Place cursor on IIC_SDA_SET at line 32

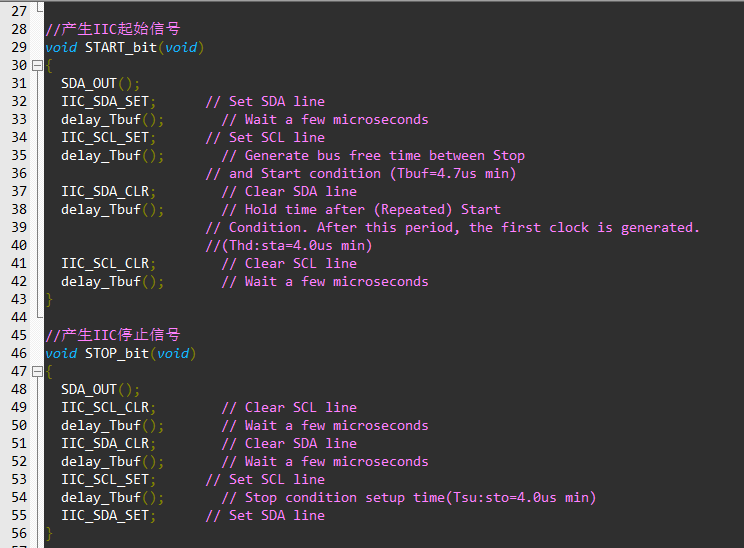pos(105,102)
